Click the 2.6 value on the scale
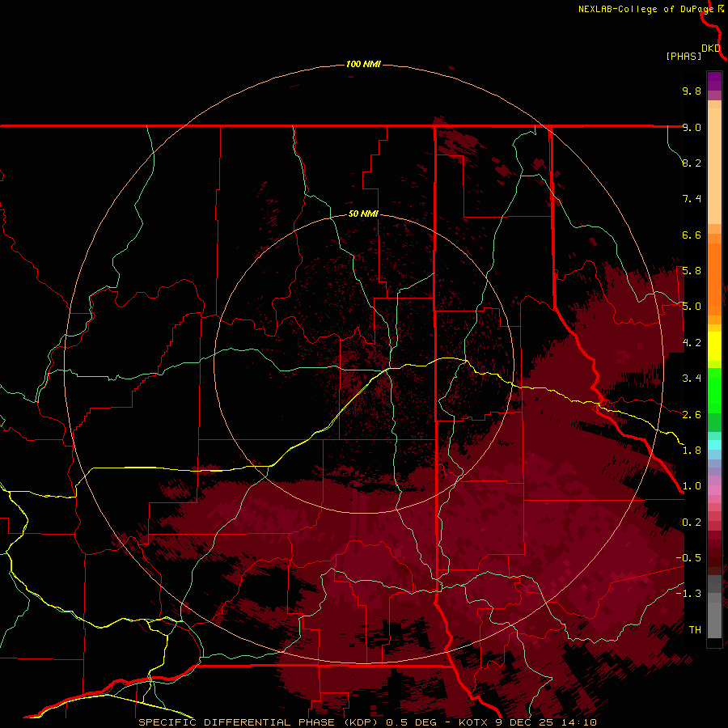This screenshot has width=728, height=728. 692,415
